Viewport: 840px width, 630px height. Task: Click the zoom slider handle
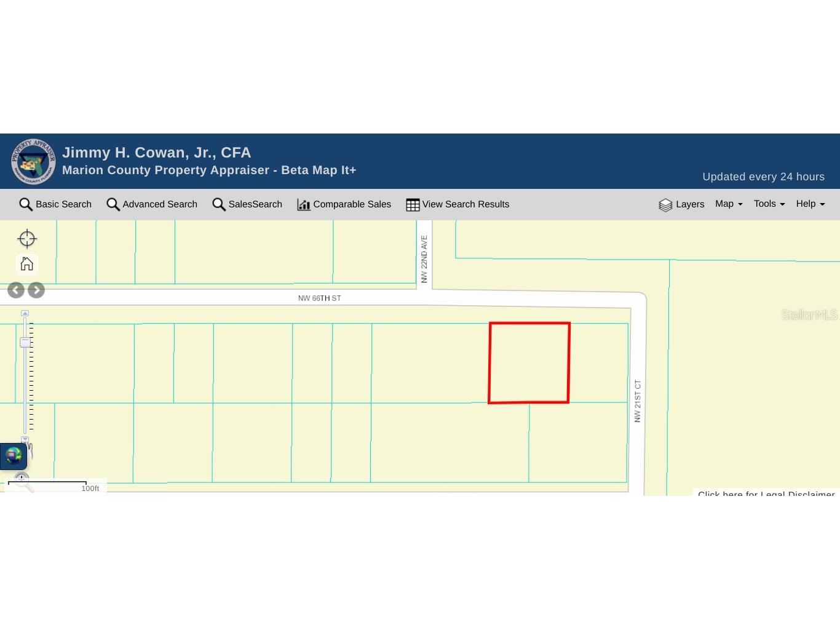pyautogui.click(x=25, y=342)
